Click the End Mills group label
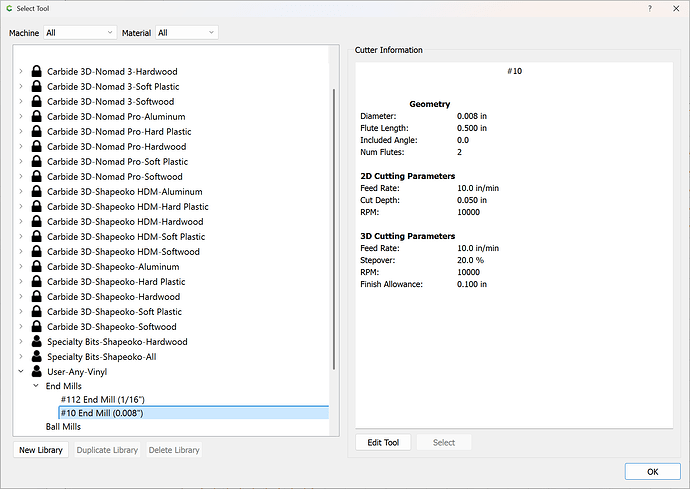 64,386
